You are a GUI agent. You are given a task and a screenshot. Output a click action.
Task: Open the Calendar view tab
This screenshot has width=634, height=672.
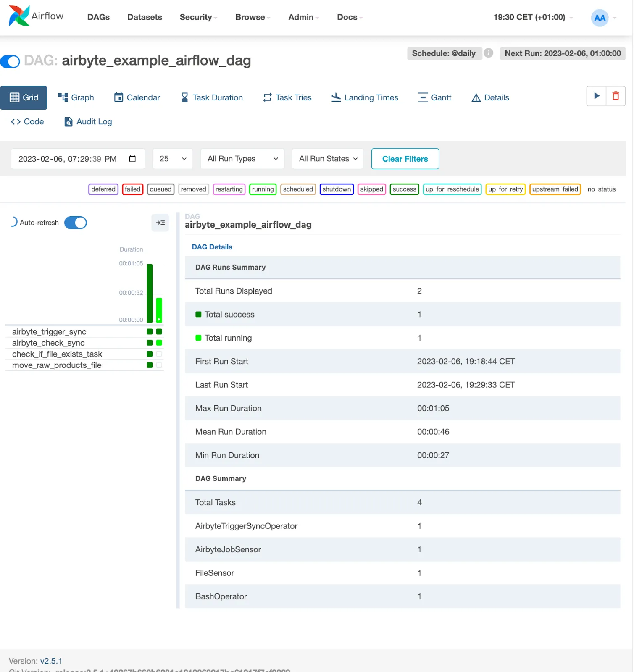point(137,97)
